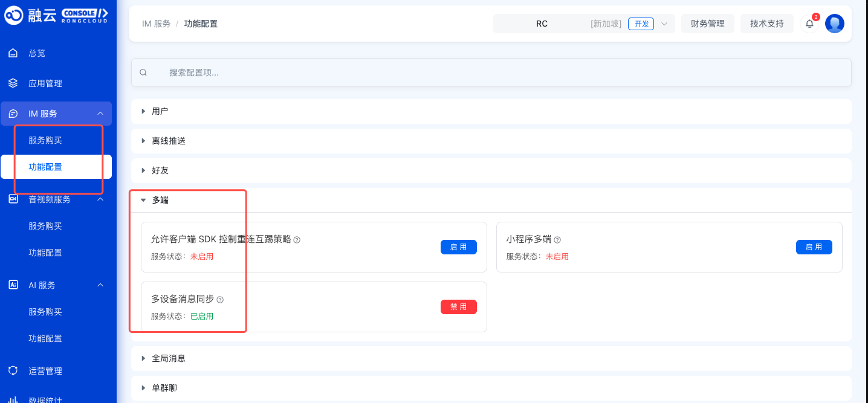Click the 技术支持 button
868x403 pixels.
766,24
